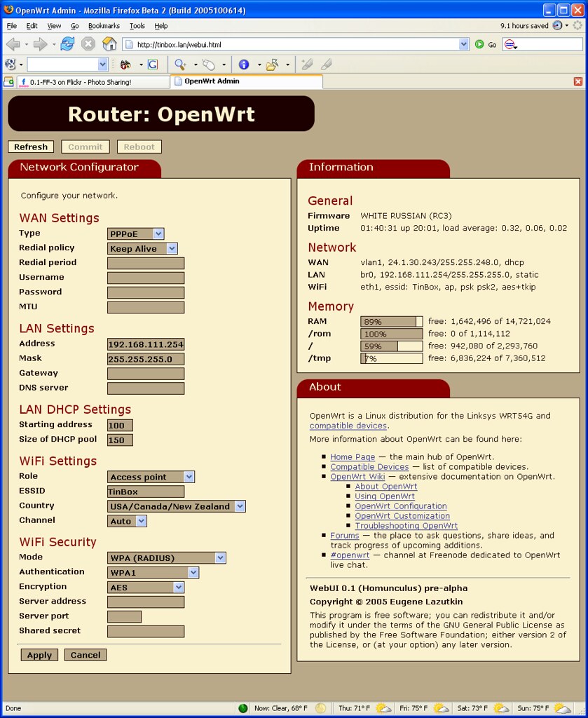Switch to the Flickr Photo Sharing tab

point(93,82)
